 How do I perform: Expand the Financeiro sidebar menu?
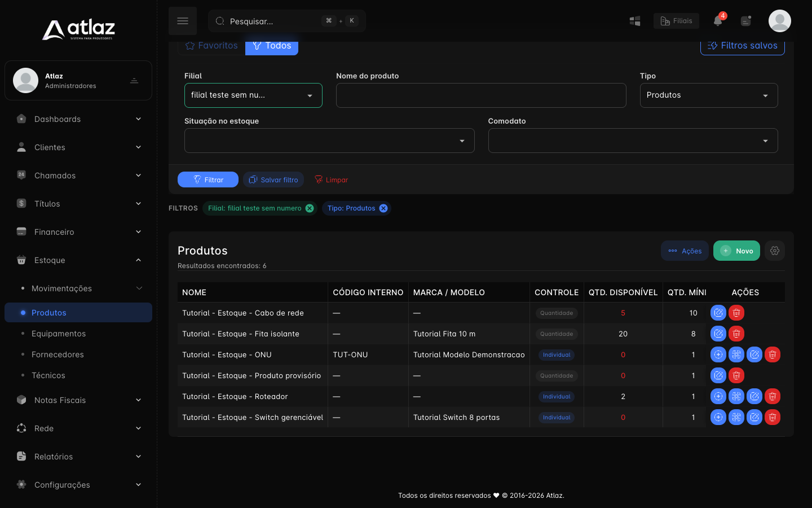[x=78, y=232]
